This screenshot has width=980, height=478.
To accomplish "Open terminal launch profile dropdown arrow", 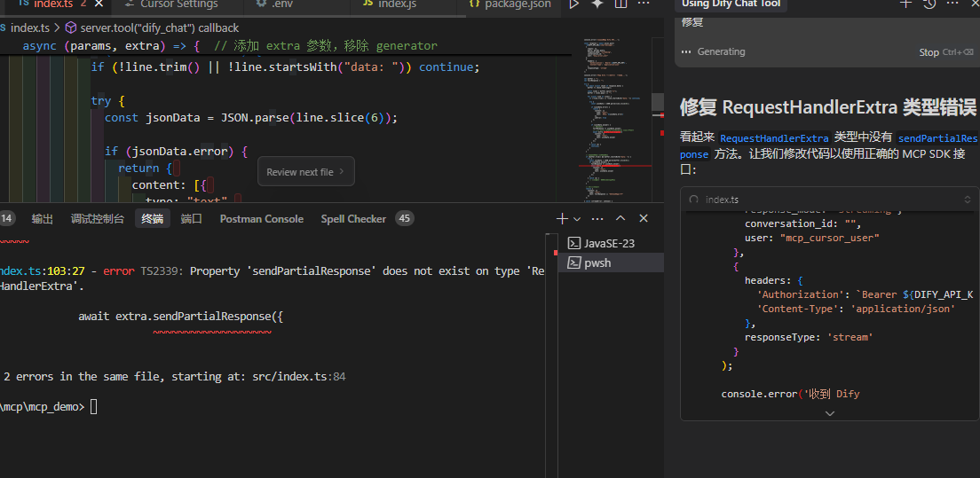I will [577, 219].
